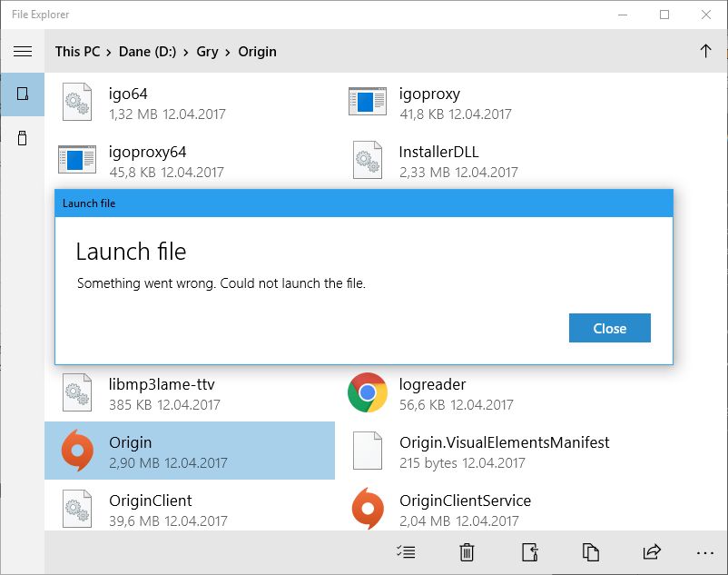Select the libmp3lame-ttv file name
This screenshot has height=575, width=728.
[162, 384]
